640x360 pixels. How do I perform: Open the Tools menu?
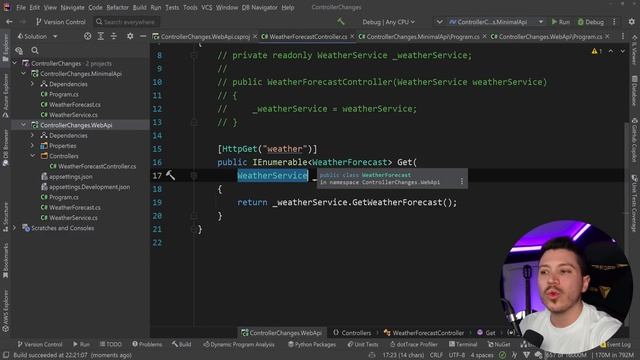pos(190,7)
